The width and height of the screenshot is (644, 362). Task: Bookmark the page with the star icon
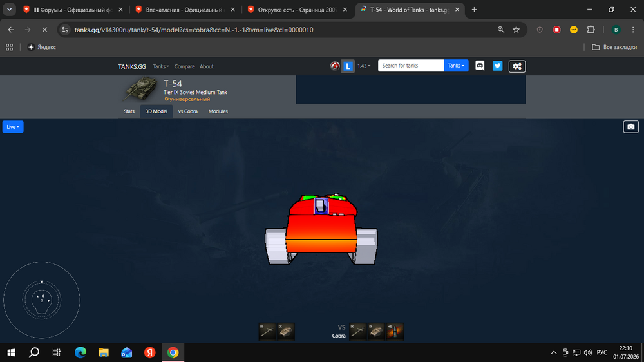pos(516,30)
